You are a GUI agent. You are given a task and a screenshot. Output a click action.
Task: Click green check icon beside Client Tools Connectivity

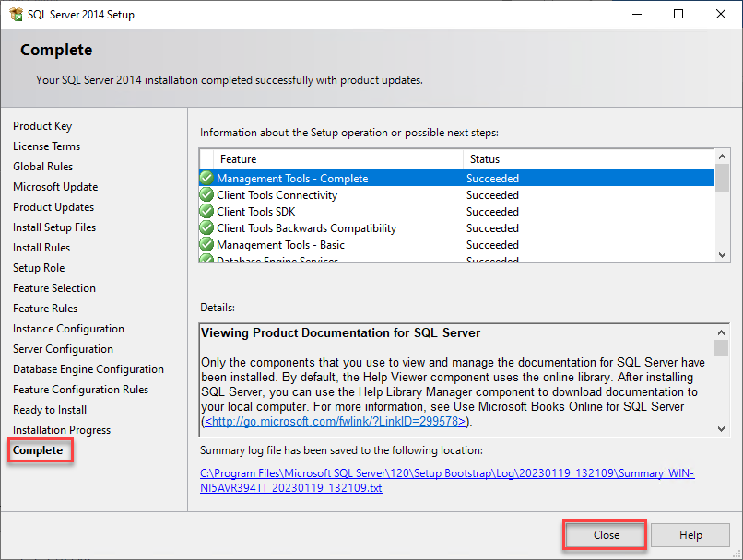point(206,194)
